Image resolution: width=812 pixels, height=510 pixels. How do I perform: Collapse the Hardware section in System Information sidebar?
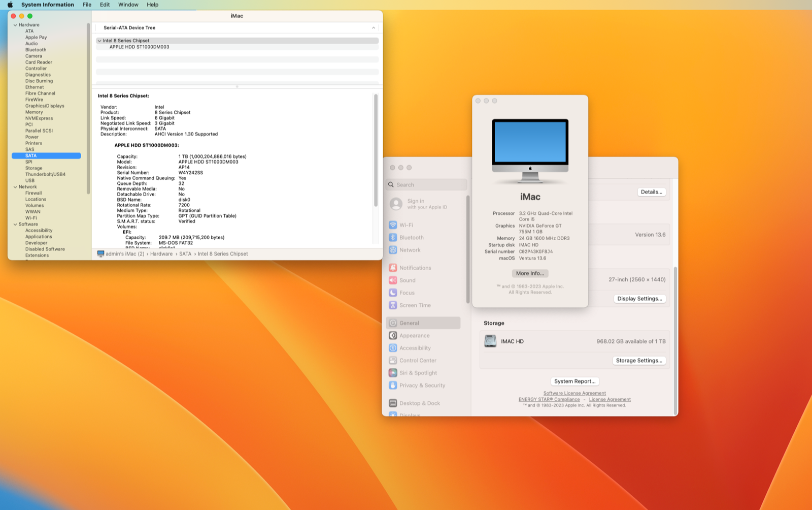[15, 25]
